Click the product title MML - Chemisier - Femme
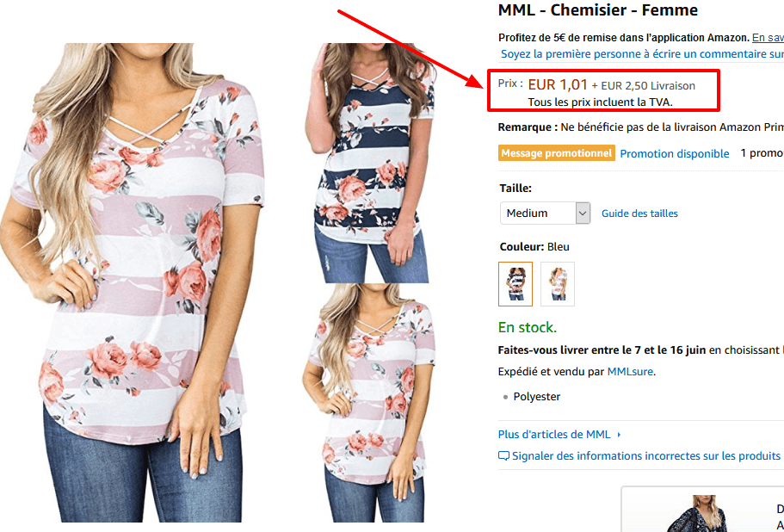The image size is (784, 532). tap(597, 10)
